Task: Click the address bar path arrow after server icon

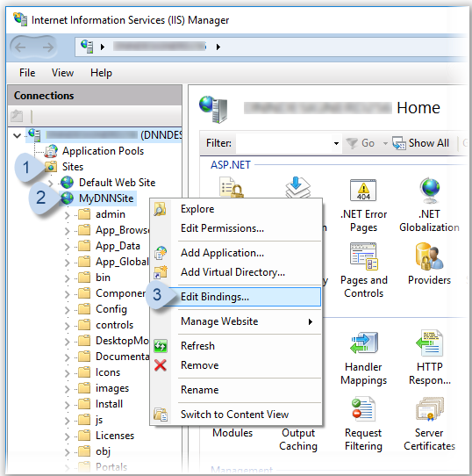Action: pyautogui.click(x=103, y=47)
